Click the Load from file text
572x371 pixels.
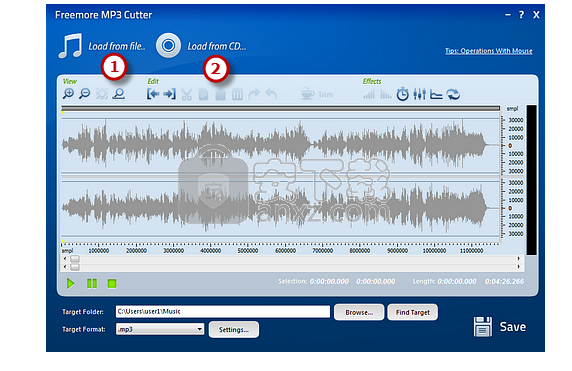pos(117,46)
